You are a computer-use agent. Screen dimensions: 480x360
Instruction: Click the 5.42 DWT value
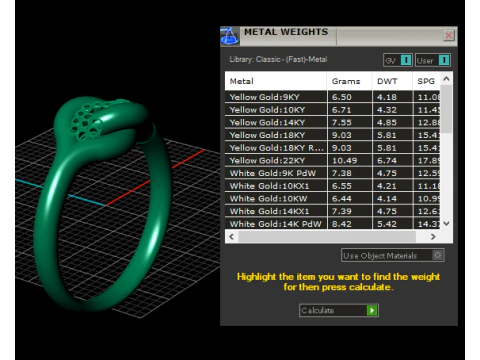pyautogui.click(x=387, y=224)
